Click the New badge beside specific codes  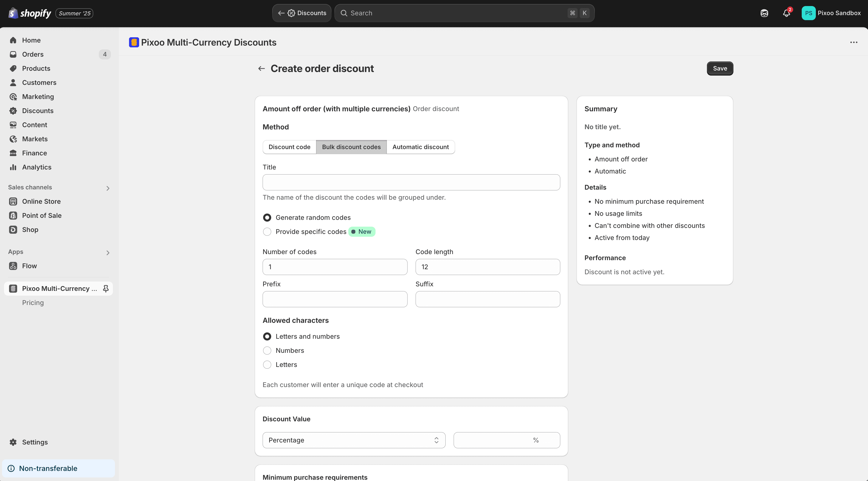362,232
